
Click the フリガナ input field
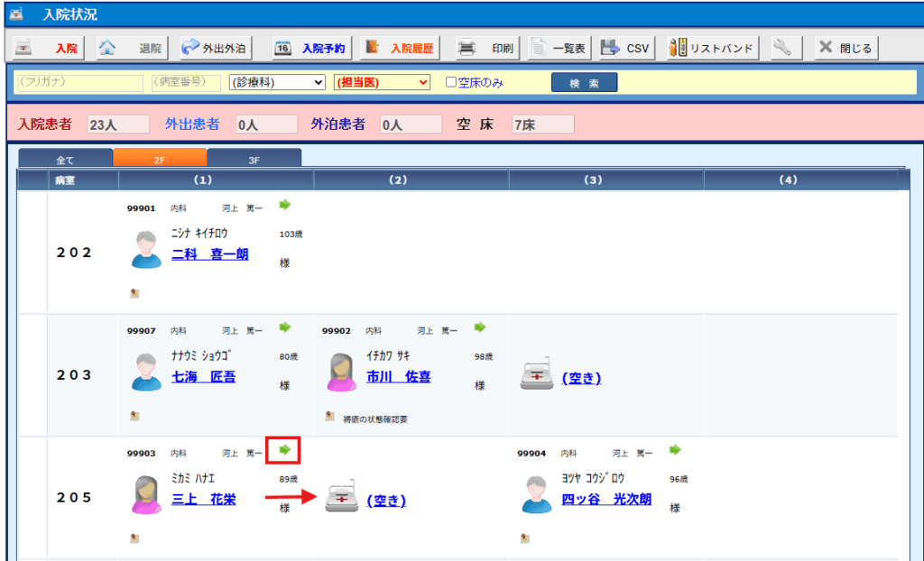point(79,82)
